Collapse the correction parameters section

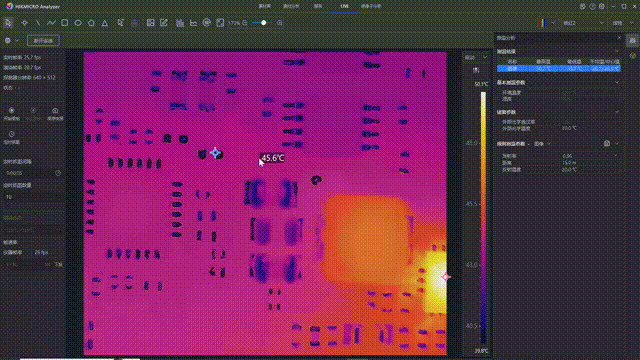(x=616, y=112)
